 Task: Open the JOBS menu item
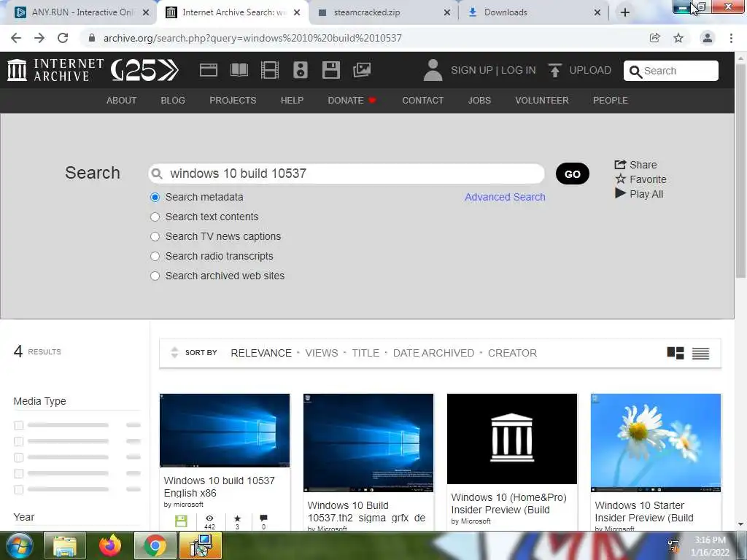[x=479, y=101]
